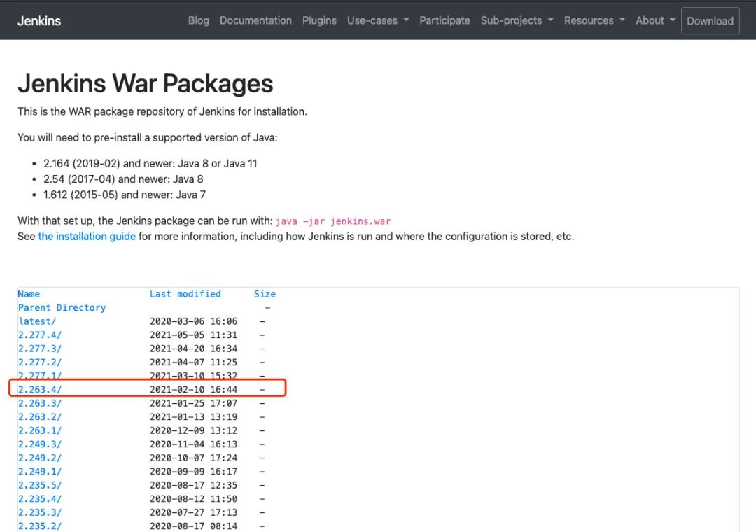Open the installation guide link

pos(87,236)
